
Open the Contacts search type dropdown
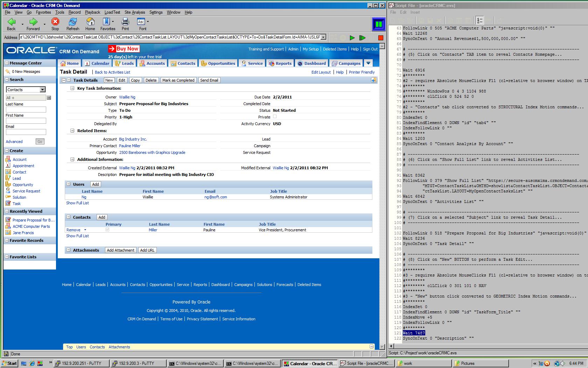(x=42, y=90)
